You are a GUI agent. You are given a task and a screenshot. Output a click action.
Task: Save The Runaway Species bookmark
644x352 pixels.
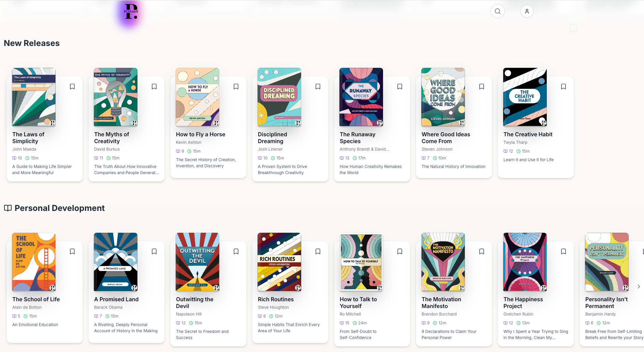[x=400, y=87]
